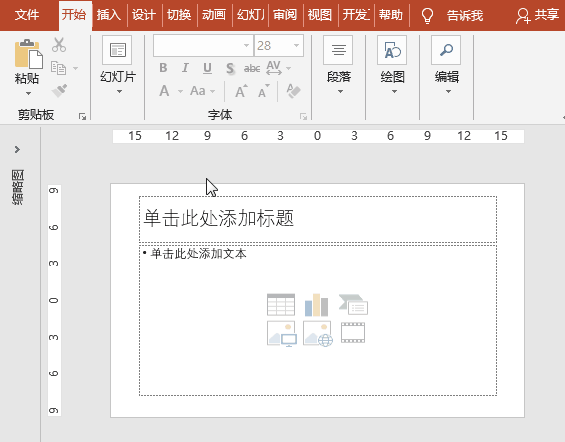The image size is (565, 442).
Task: Expand the Slides (幻灯片) dropdown arrow
Action: coord(119,92)
